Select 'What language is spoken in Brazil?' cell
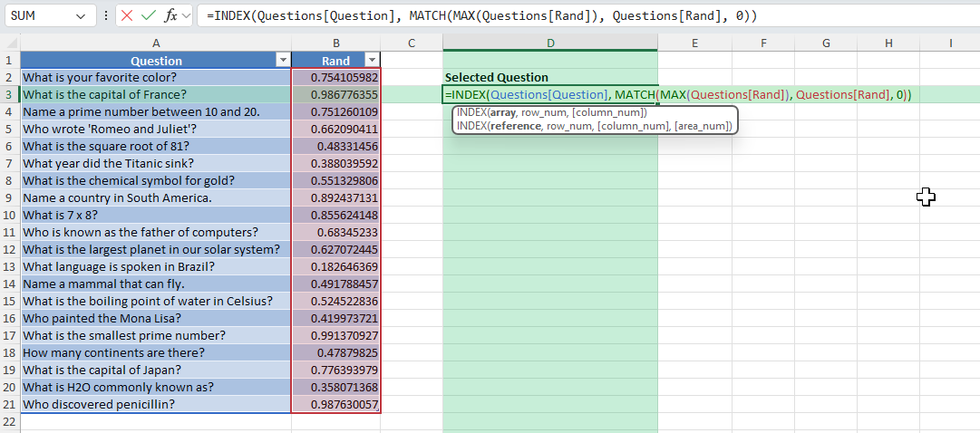 (156, 266)
